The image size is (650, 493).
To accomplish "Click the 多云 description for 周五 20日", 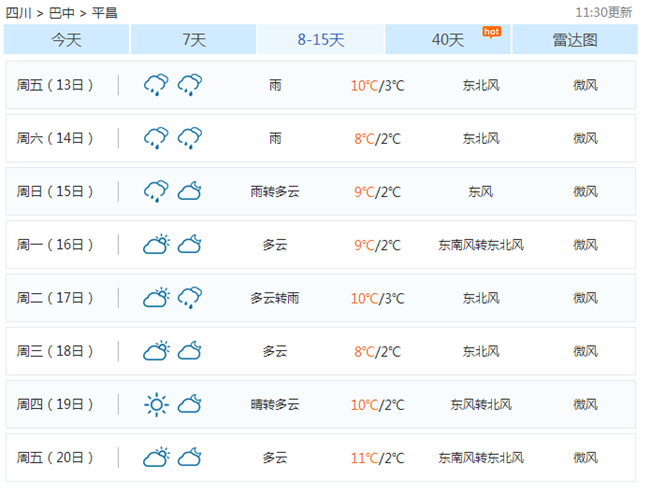I will tap(275, 458).
